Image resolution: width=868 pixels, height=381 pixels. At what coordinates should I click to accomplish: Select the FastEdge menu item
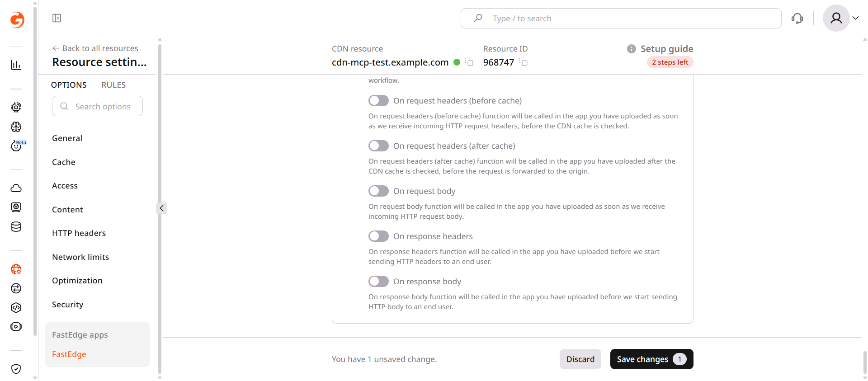[69, 354]
